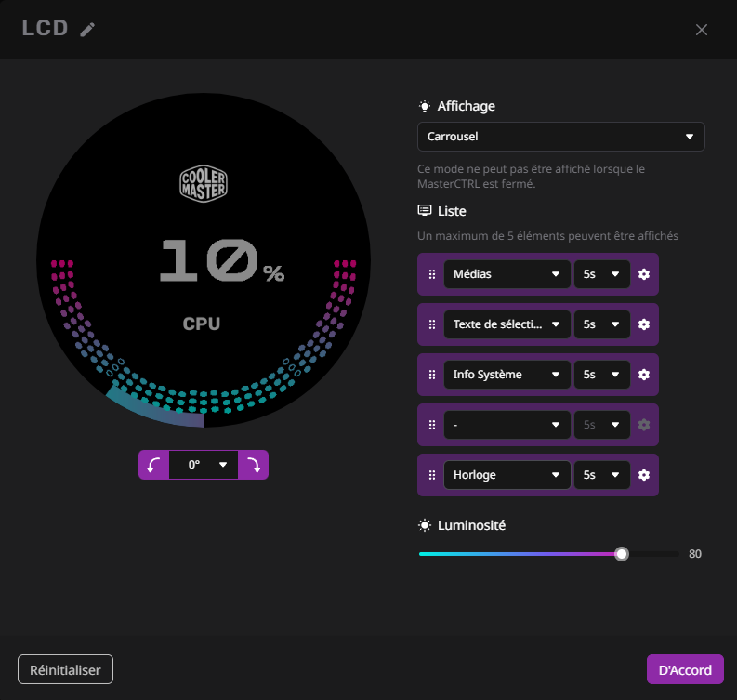Click the Réinitialiser button
737x700 pixels.
coord(65,669)
